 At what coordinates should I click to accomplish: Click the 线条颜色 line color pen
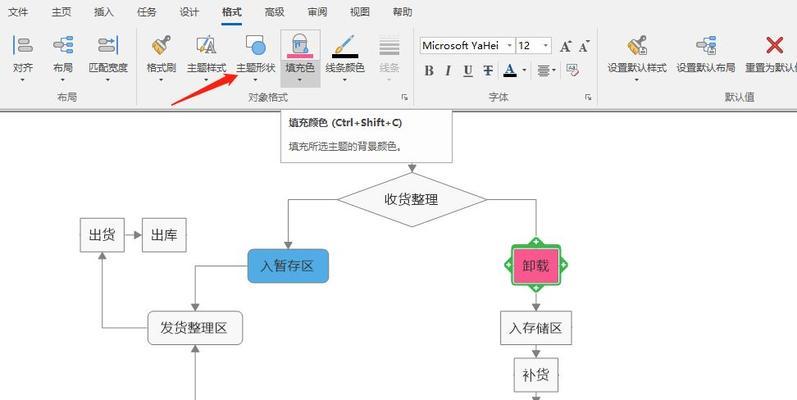coord(345,44)
